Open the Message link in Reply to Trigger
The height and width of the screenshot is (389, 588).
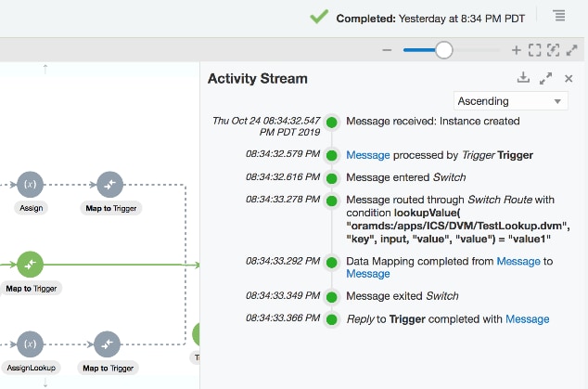pyautogui.click(x=528, y=319)
